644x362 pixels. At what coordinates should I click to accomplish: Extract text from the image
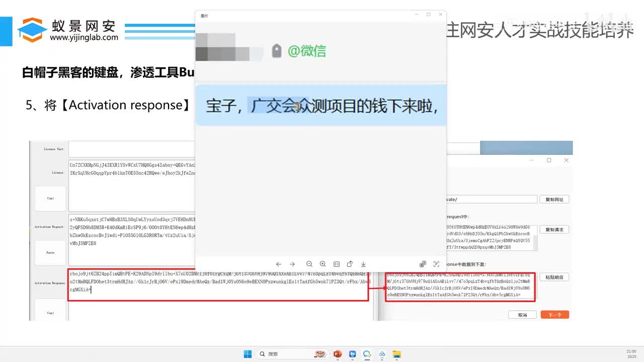(x=436, y=264)
